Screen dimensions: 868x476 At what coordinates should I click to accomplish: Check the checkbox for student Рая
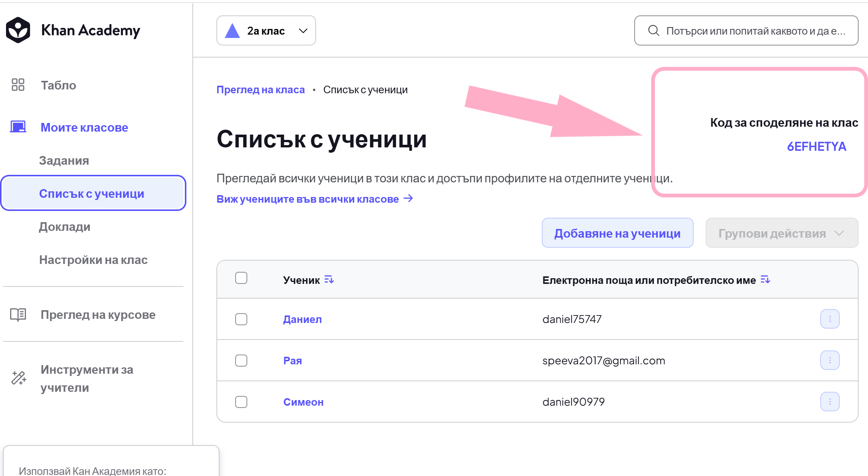(241, 361)
